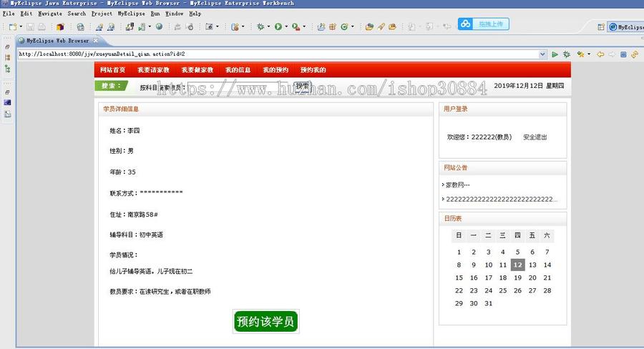Click the 搜索 search button
This screenshot has width=644, height=349.
point(302,87)
